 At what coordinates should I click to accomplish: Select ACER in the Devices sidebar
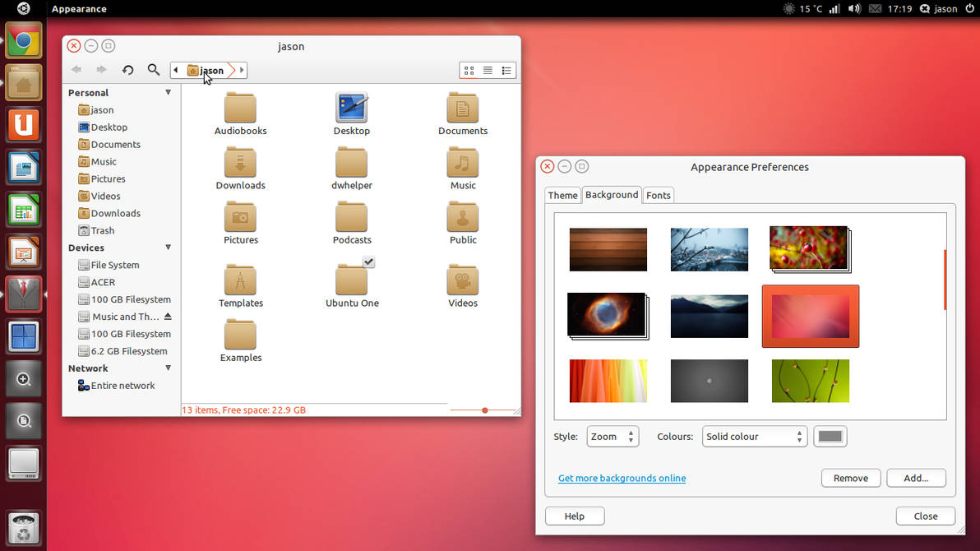pos(97,282)
